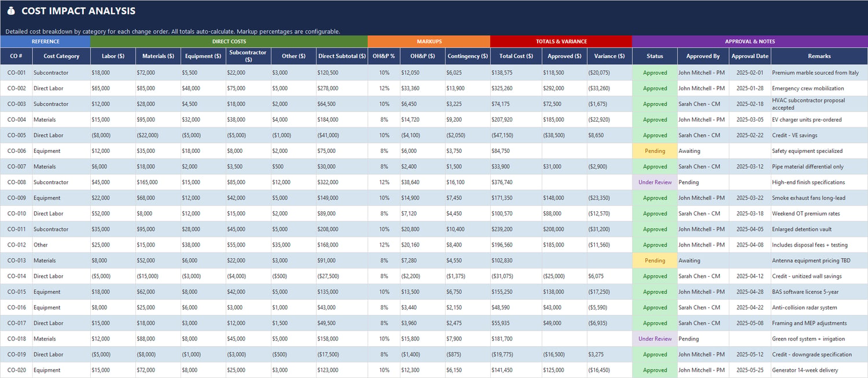Select the OH&P % column header
This screenshot has width=868, height=378.
coord(384,56)
